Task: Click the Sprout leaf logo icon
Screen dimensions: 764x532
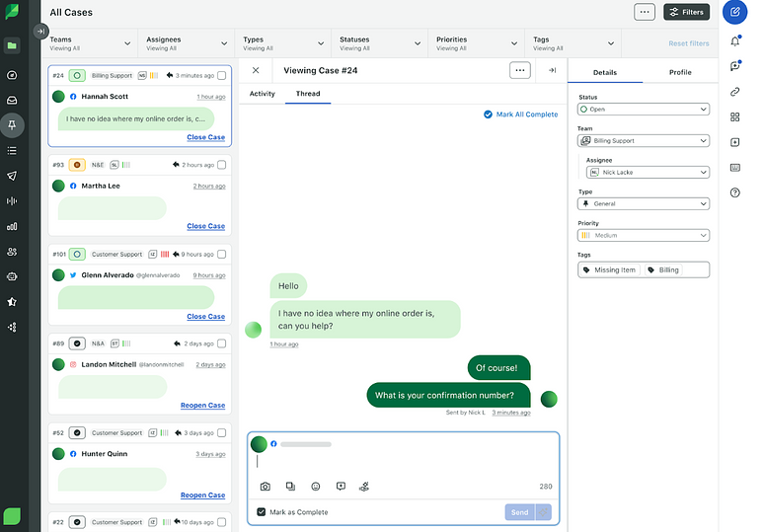Action: (12, 11)
